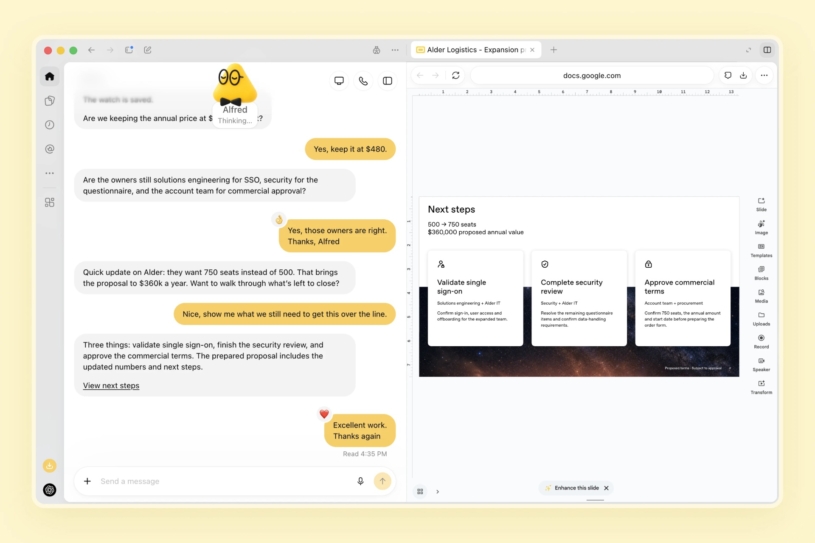This screenshot has width=815, height=543.
Task: Open the Home icon in the sidebar
Action: [49, 76]
